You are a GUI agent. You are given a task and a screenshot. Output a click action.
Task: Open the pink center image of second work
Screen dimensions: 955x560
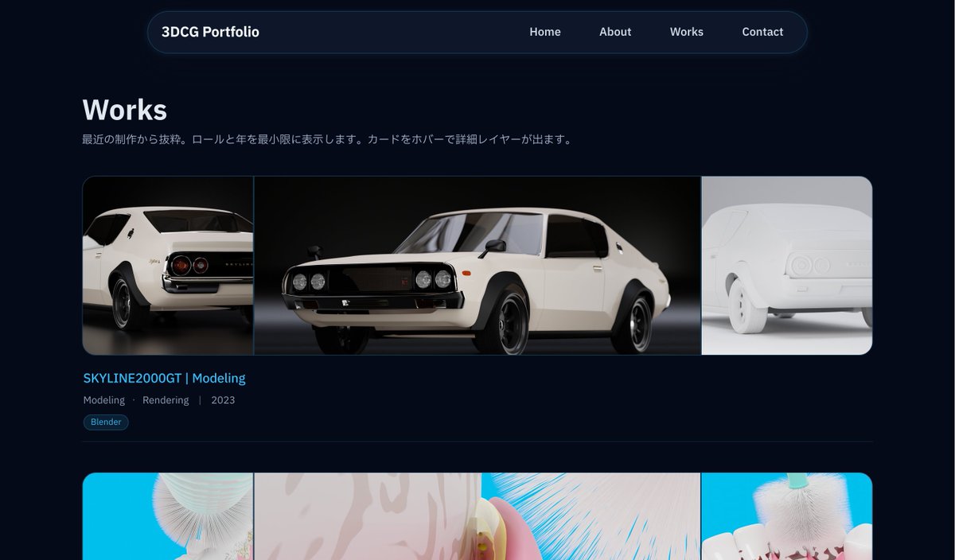pyautogui.click(x=477, y=516)
